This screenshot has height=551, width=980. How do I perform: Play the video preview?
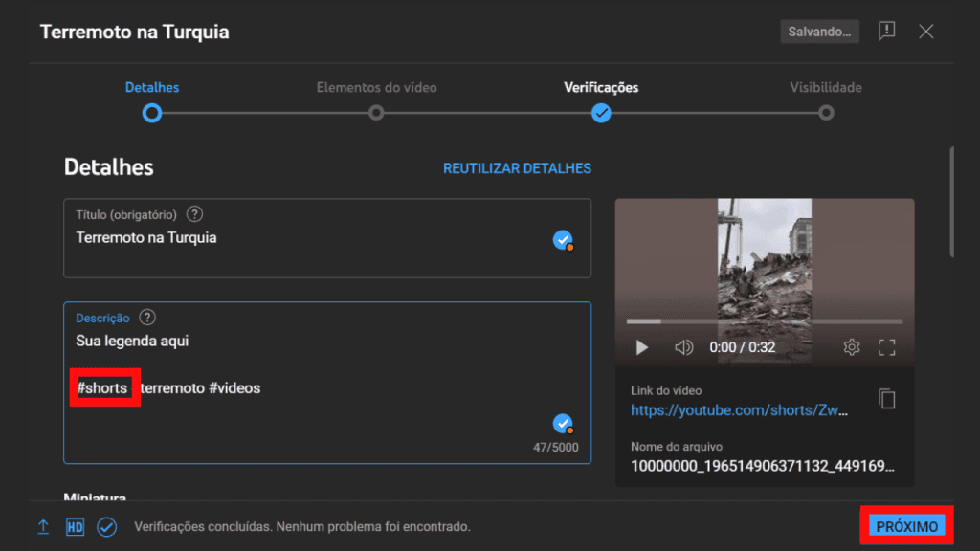[642, 347]
